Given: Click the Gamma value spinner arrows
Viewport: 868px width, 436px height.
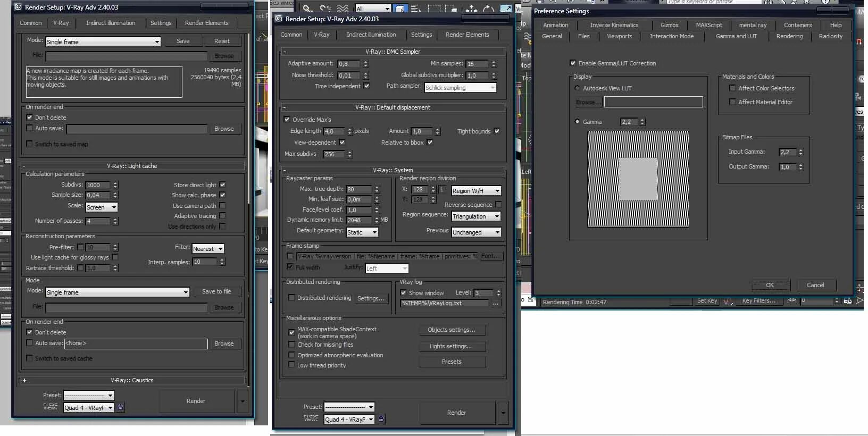Looking at the screenshot, I should (x=642, y=122).
